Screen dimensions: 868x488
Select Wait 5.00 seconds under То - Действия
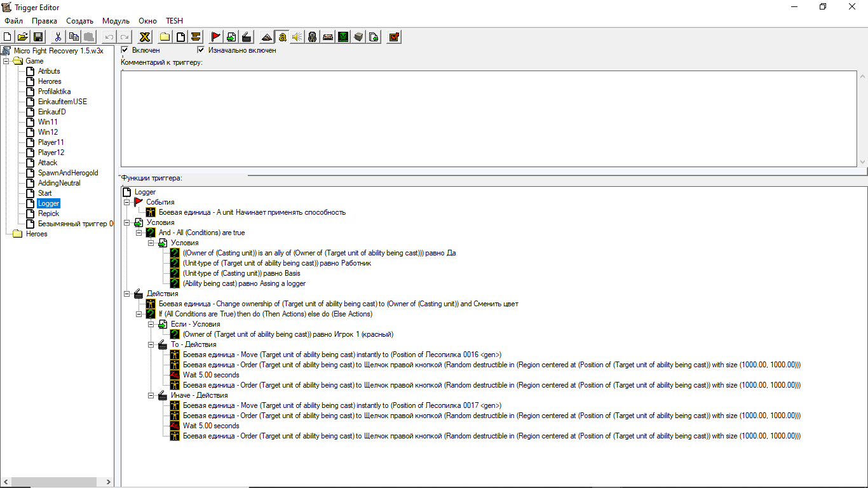pos(211,375)
